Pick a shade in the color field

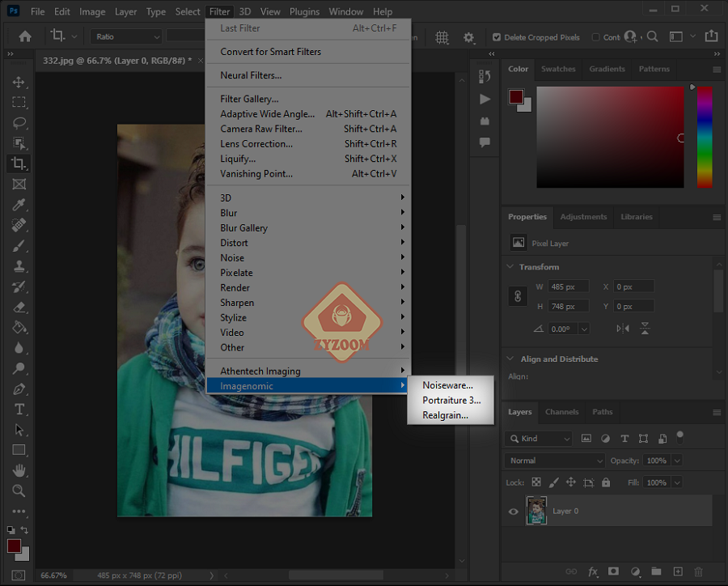pos(610,137)
